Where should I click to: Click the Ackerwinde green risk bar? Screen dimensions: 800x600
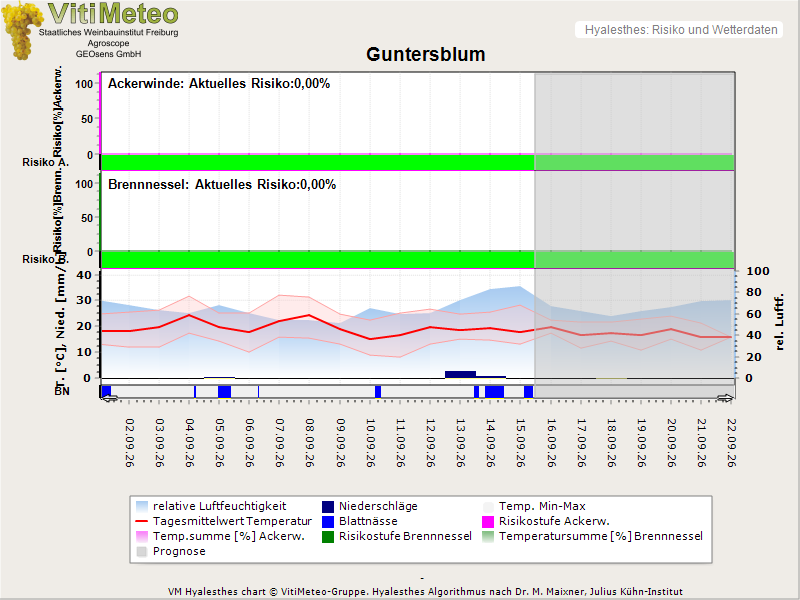click(417, 162)
